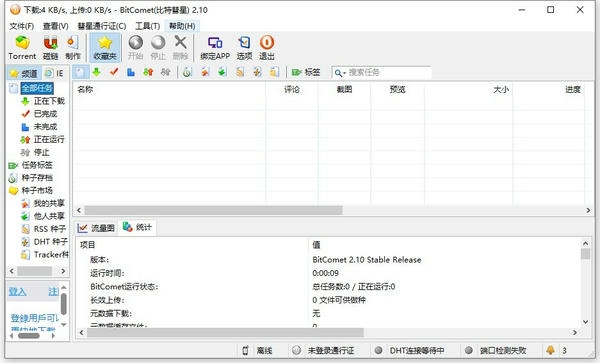Sort by the 名称 column header
Image resolution: width=600 pixels, height=363 pixels.
coord(169,90)
